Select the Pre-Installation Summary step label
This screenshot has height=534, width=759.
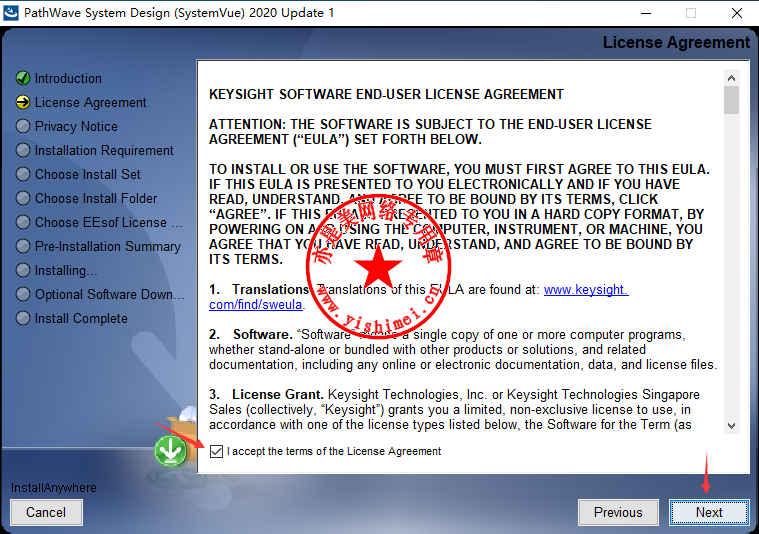click(x=107, y=246)
